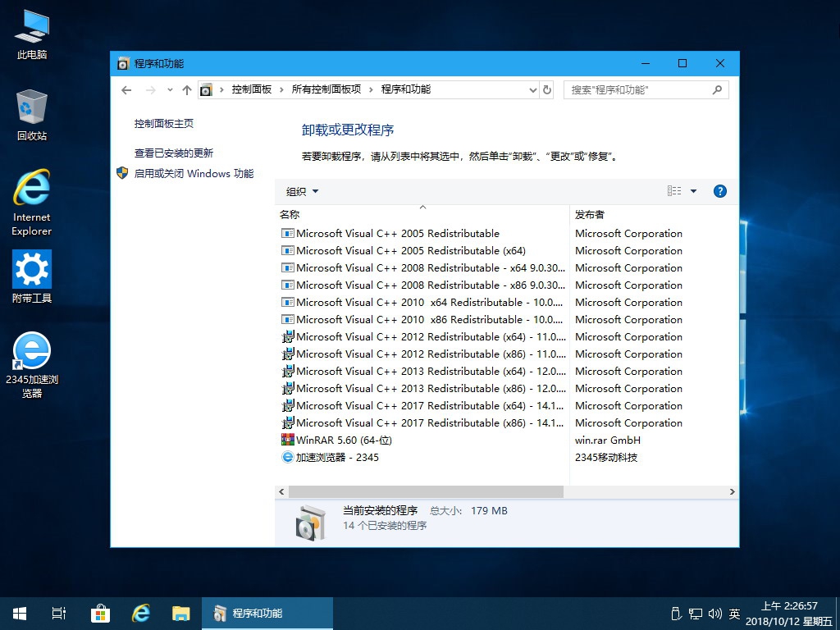The image size is (840, 630).
Task: Open Microsoft Store from the taskbar
Action: tap(99, 614)
